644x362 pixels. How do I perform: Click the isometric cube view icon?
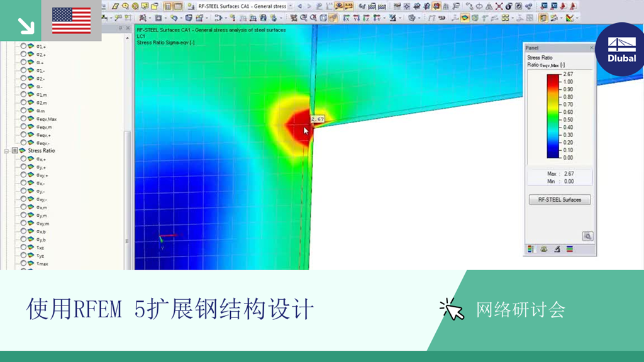point(323,18)
